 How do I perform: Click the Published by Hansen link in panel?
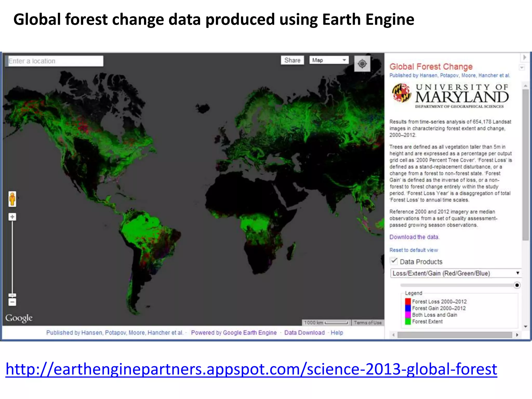pyautogui.click(x=450, y=75)
